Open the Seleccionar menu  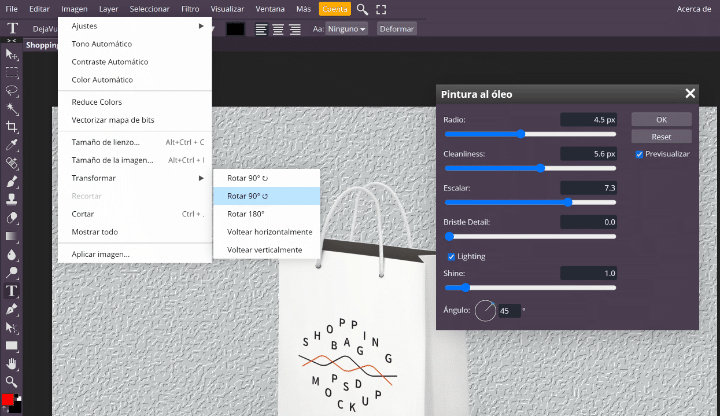pos(149,9)
